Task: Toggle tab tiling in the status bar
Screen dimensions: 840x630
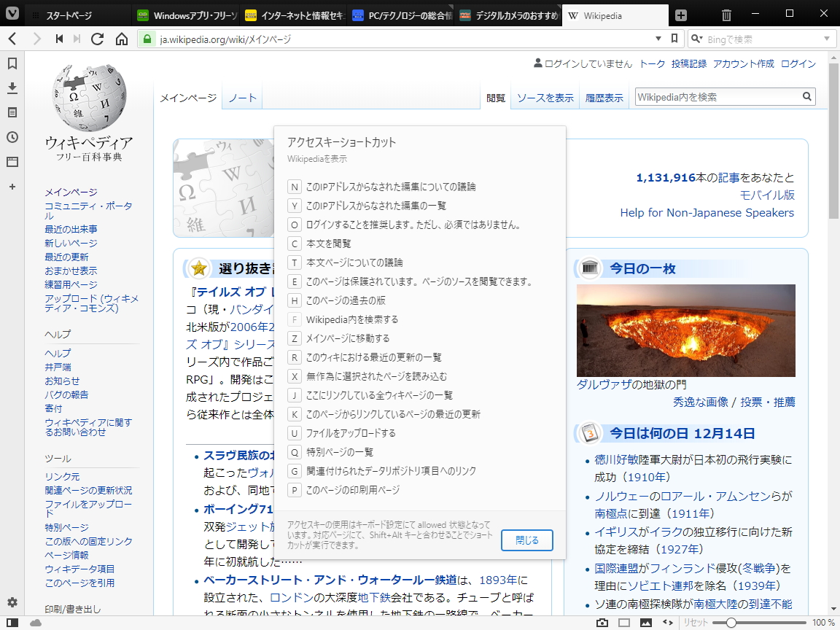Action: (x=623, y=623)
